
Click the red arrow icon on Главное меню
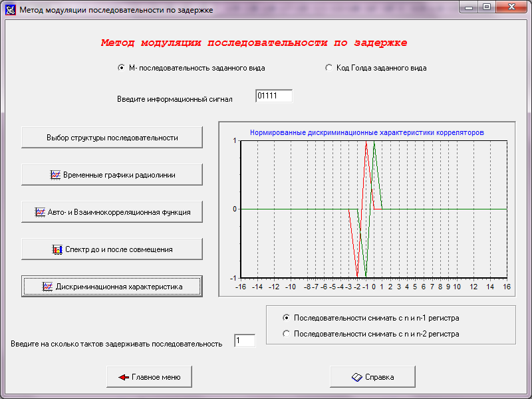pyautogui.click(x=124, y=377)
